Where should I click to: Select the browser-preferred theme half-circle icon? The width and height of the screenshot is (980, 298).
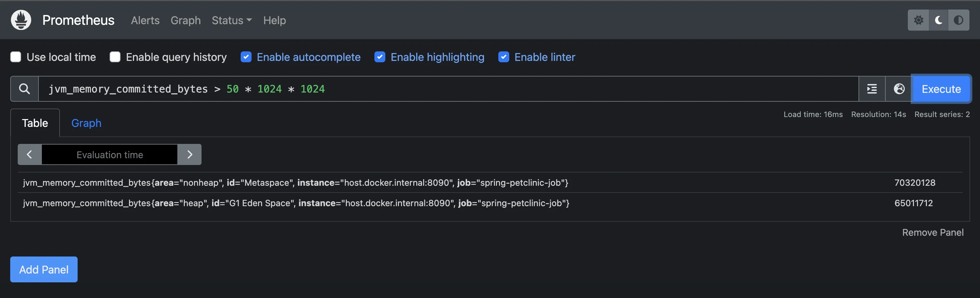click(959, 20)
